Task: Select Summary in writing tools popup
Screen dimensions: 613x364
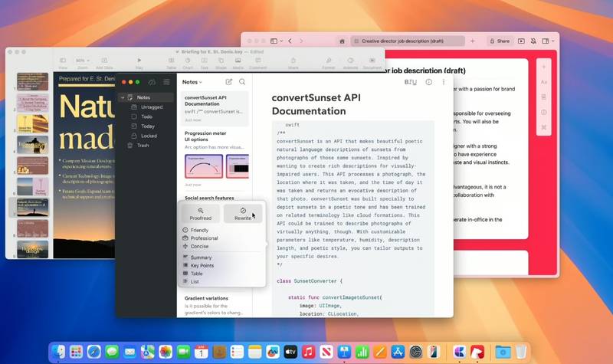Action: click(201, 257)
